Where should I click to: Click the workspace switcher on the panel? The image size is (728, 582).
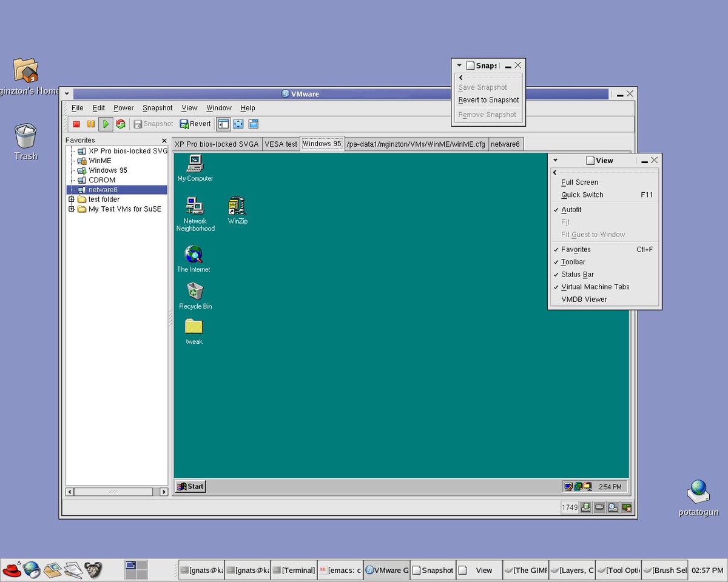pos(136,570)
